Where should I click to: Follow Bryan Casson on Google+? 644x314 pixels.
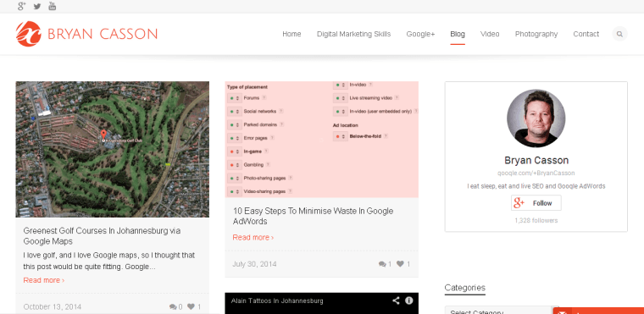[536, 203]
